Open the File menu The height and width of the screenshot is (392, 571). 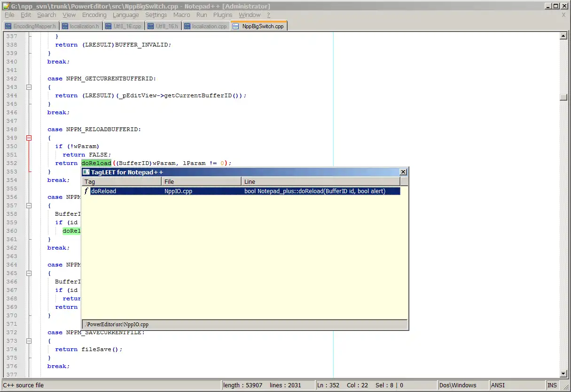[x=9, y=15]
